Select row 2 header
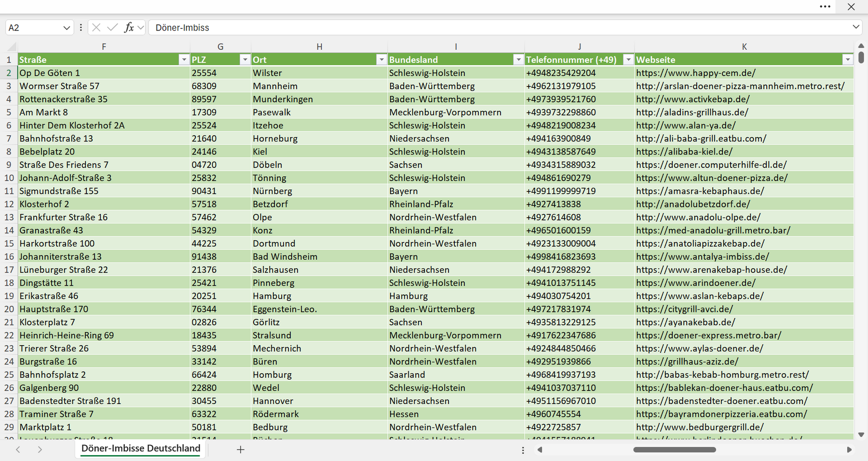The width and height of the screenshot is (868, 461). (x=9, y=73)
